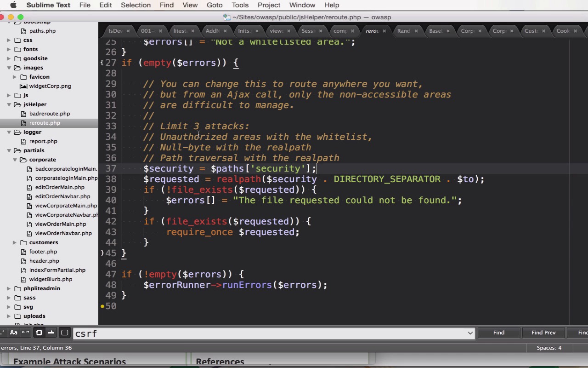Expand the fonts folder
The image size is (588, 368).
click(x=9, y=49)
